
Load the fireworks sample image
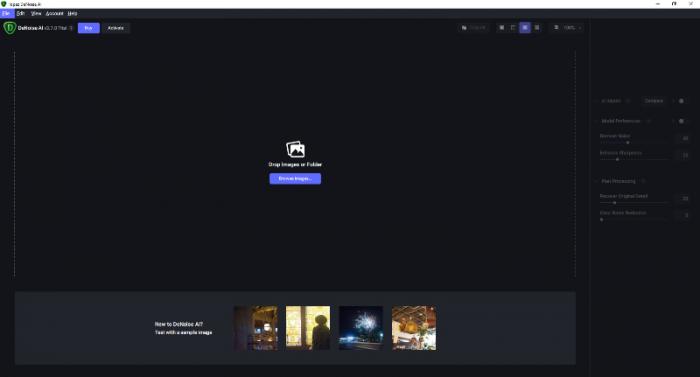(x=361, y=328)
